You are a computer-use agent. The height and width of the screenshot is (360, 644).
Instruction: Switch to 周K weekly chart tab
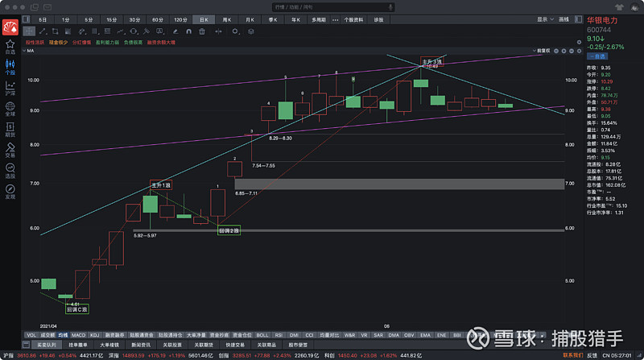point(226,19)
